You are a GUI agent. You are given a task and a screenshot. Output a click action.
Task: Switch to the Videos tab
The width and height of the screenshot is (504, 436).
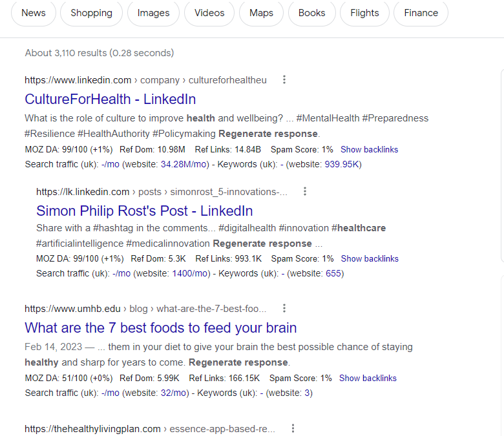pyautogui.click(x=209, y=13)
